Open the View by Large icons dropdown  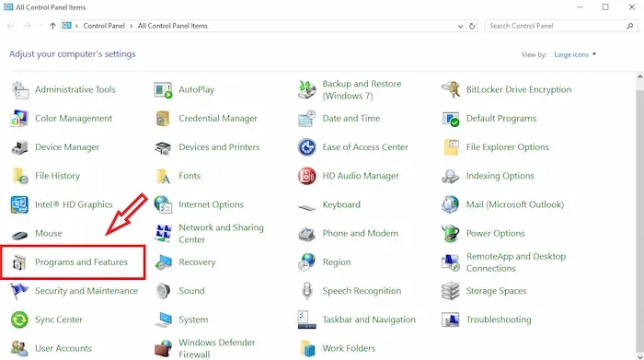pyautogui.click(x=575, y=54)
